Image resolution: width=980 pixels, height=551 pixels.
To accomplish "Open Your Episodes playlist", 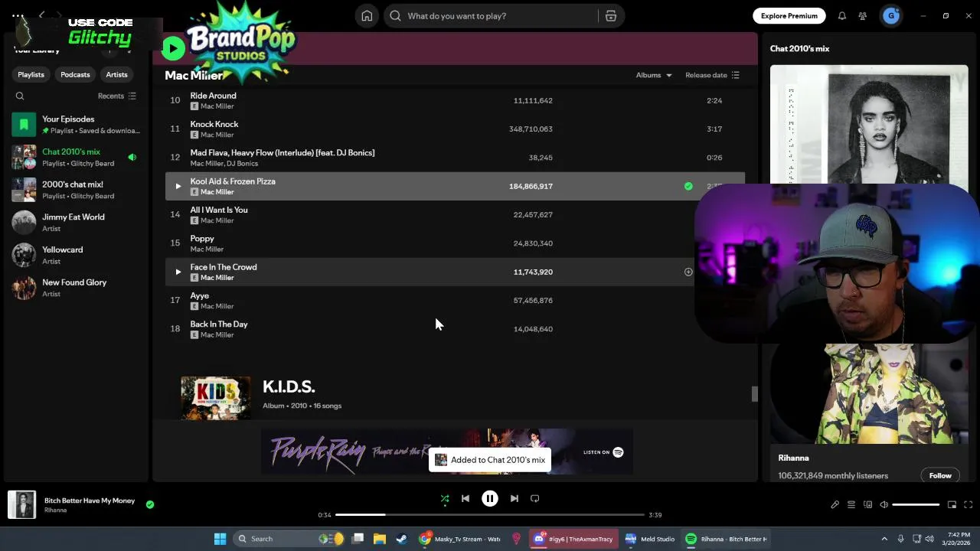I will (77, 124).
